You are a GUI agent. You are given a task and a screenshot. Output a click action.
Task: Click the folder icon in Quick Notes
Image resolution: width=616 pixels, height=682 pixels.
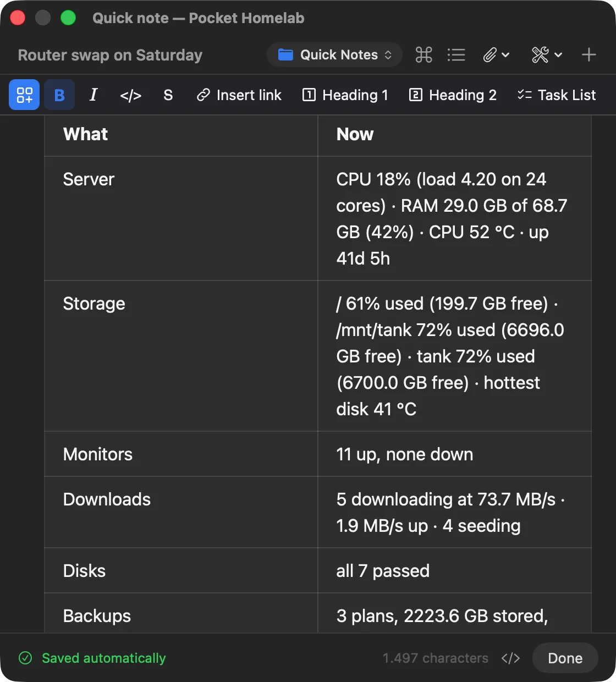coord(285,54)
